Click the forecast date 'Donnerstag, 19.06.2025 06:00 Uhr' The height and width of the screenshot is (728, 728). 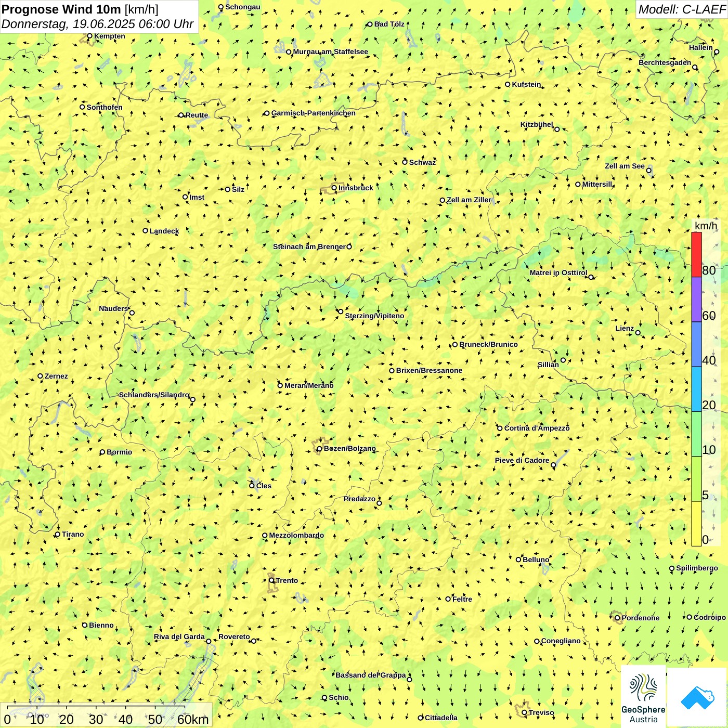click(97, 24)
